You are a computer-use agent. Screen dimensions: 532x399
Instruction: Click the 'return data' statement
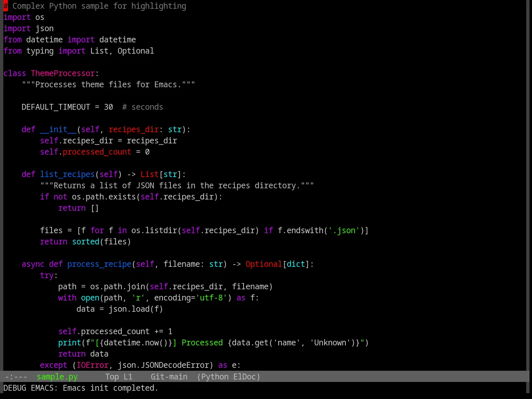pyautogui.click(x=83, y=354)
